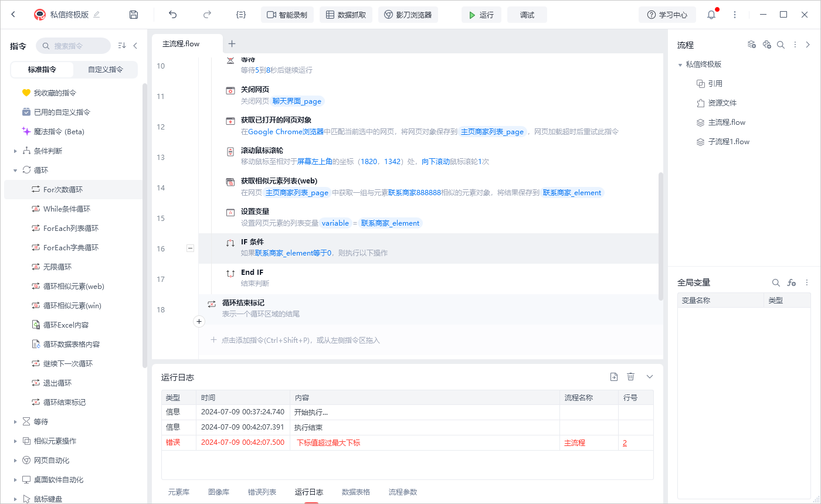This screenshot has height=504, width=821.
Task: Open the 错误列表 tab
Action: click(262, 492)
